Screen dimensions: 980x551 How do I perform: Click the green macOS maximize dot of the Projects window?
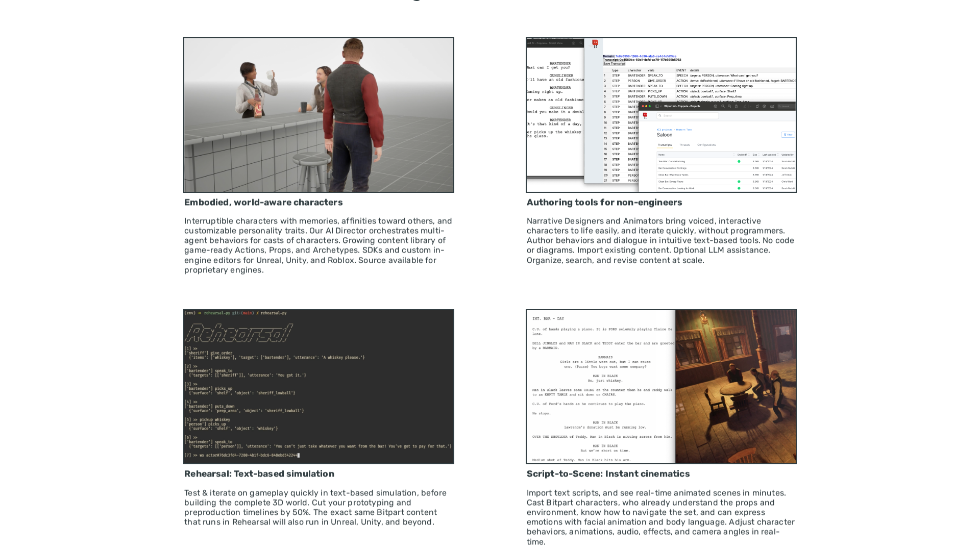[x=650, y=106]
